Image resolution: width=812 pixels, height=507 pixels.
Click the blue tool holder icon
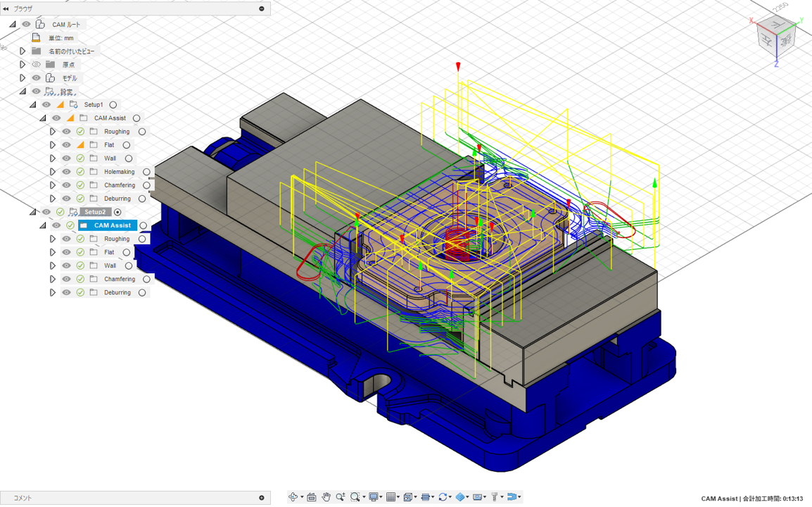[x=512, y=496]
